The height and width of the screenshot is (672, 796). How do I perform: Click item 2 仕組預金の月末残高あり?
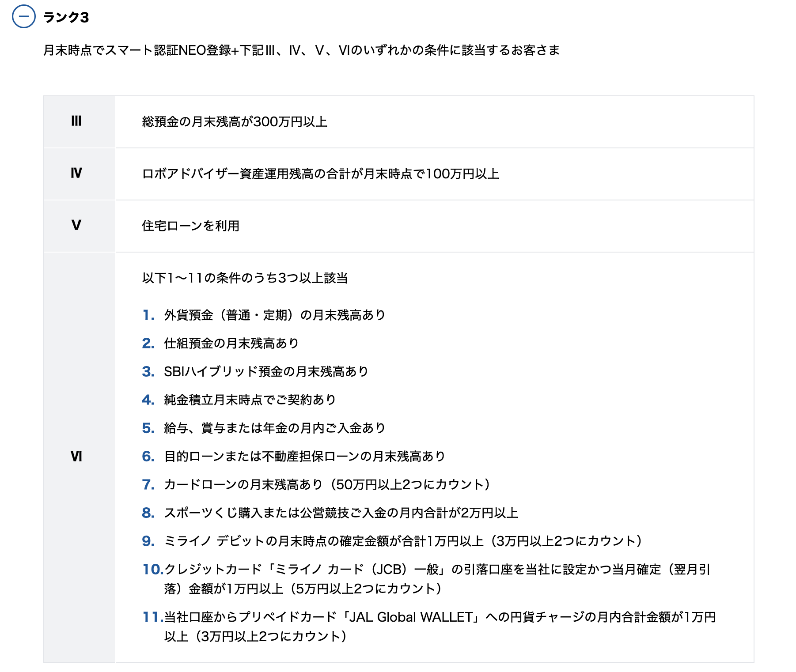pyautogui.click(x=231, y=344)
